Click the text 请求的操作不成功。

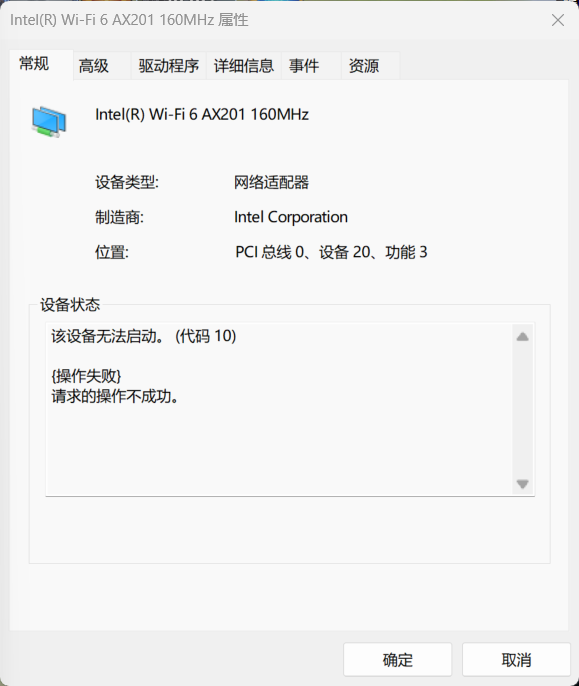(x=115, y=396)
